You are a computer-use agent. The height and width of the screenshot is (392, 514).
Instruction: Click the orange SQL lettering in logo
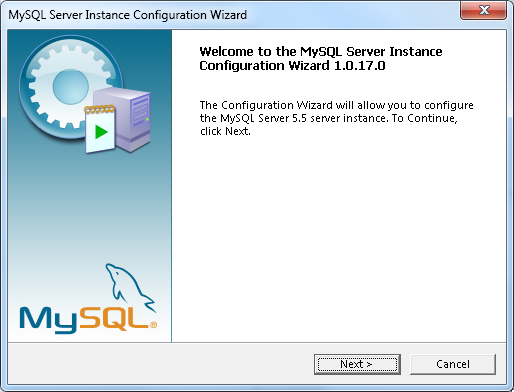pos(113,318)
